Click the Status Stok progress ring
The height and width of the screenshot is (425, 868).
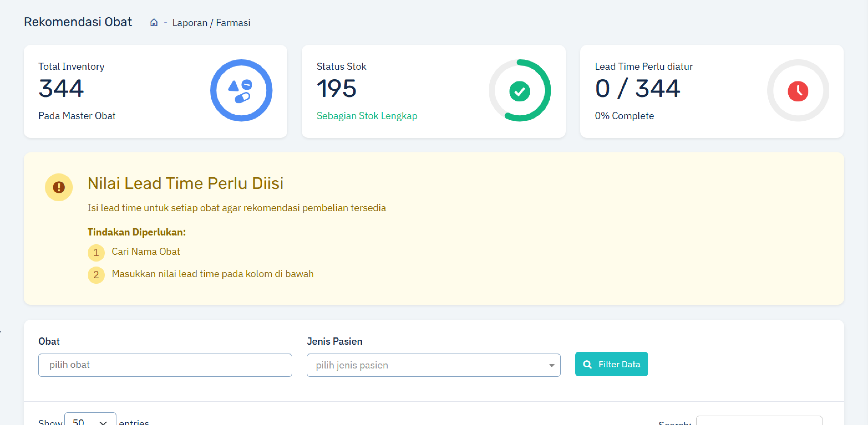(547, 91)
